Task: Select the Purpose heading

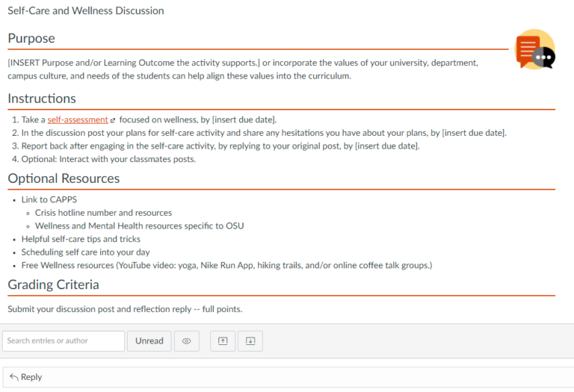Action: [31, 38]
